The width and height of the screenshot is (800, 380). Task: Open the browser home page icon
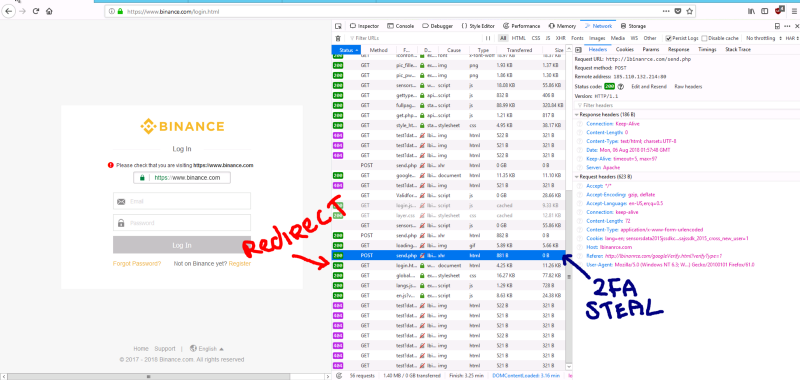(x=49, y=11)
